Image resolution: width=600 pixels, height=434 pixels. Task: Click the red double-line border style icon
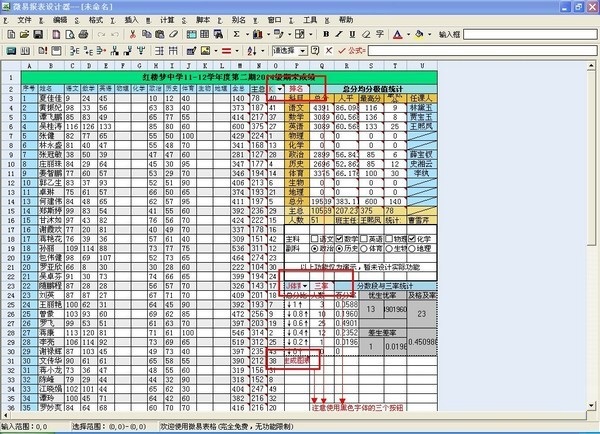(227, 51)
